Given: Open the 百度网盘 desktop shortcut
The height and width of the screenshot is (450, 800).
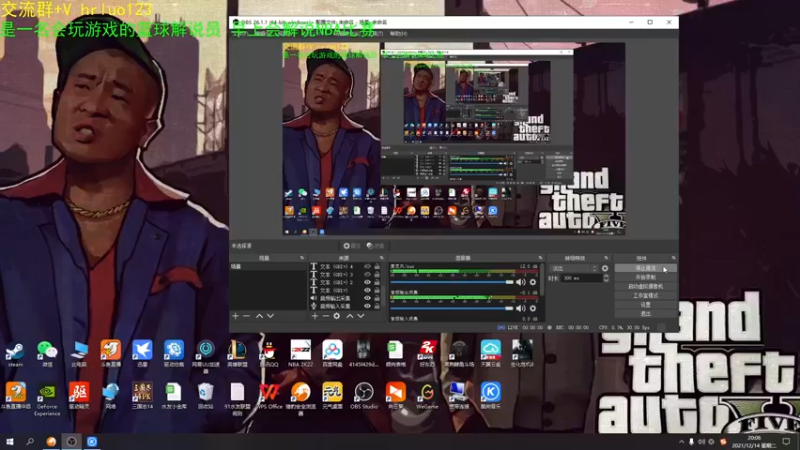Looking at the screenshot, I should pos(332,354).
